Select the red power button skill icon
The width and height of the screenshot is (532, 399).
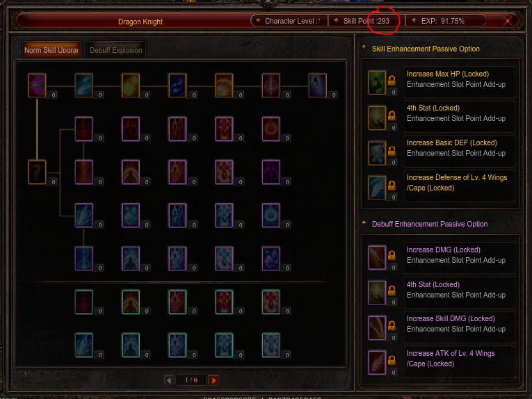(x=271, y=129)
